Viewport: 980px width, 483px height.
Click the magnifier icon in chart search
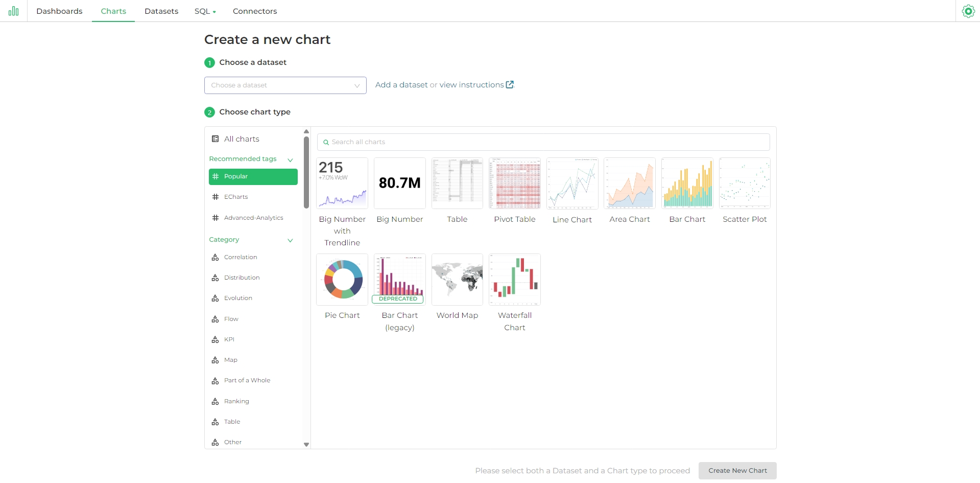[x=326, y=142]
